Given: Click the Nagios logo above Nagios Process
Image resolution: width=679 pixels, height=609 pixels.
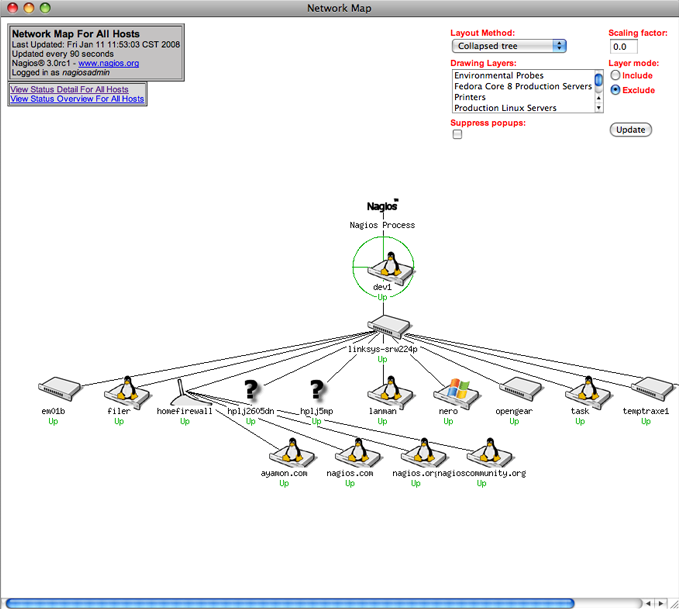Looking at the screenshot, I should click(382, 206).
